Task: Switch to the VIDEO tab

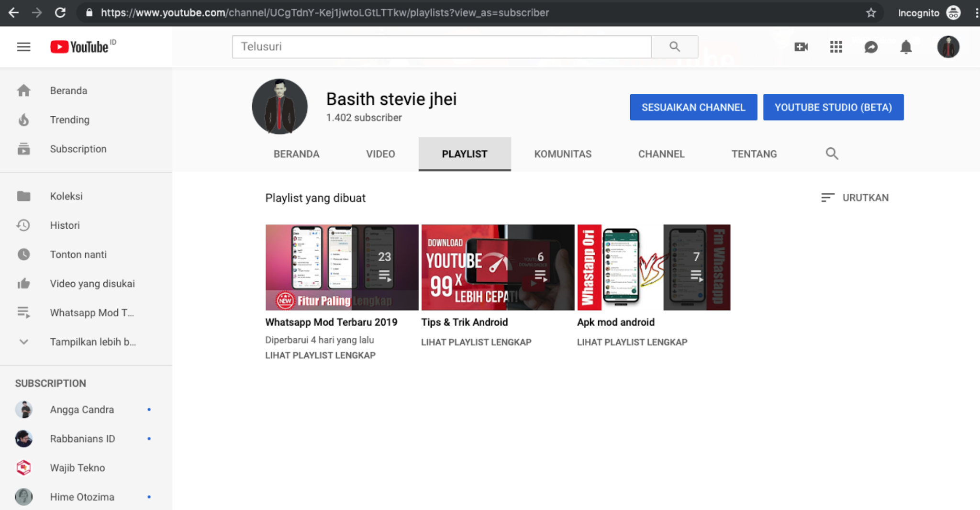Action: click(x=380, y=154)
